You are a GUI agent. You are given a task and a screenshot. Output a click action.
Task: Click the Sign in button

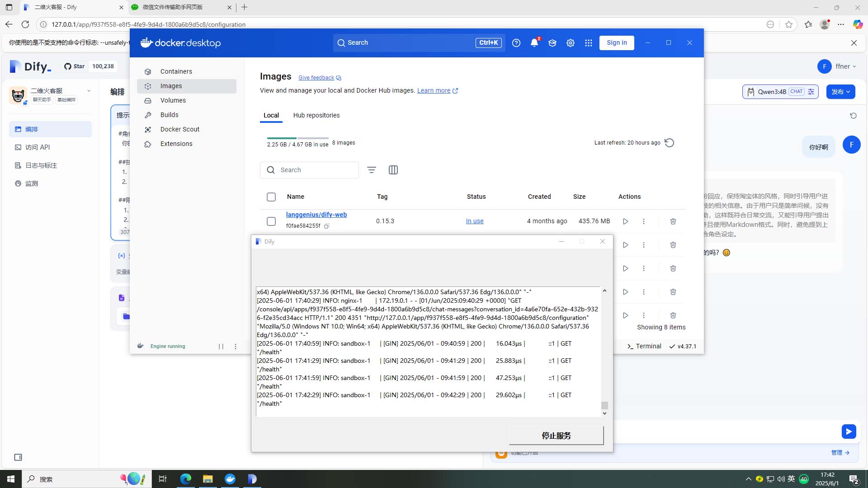coord(617,43)
